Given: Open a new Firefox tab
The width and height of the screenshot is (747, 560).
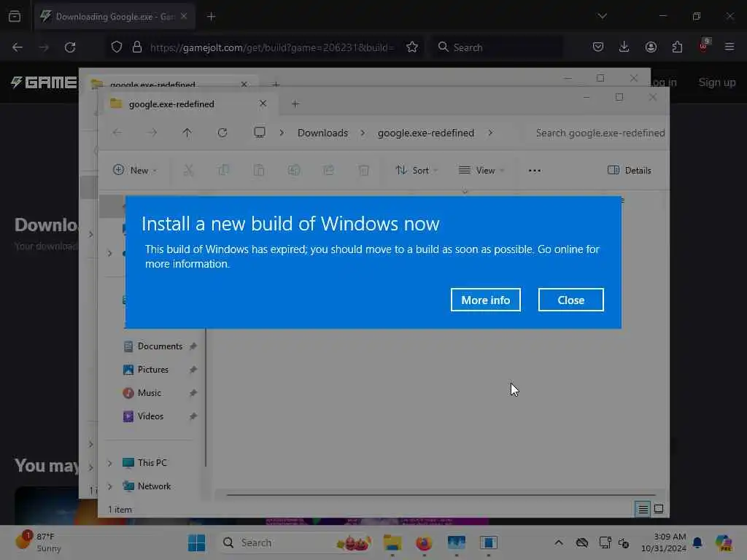Looking at the screenshot, I should (x=211, y=17).
